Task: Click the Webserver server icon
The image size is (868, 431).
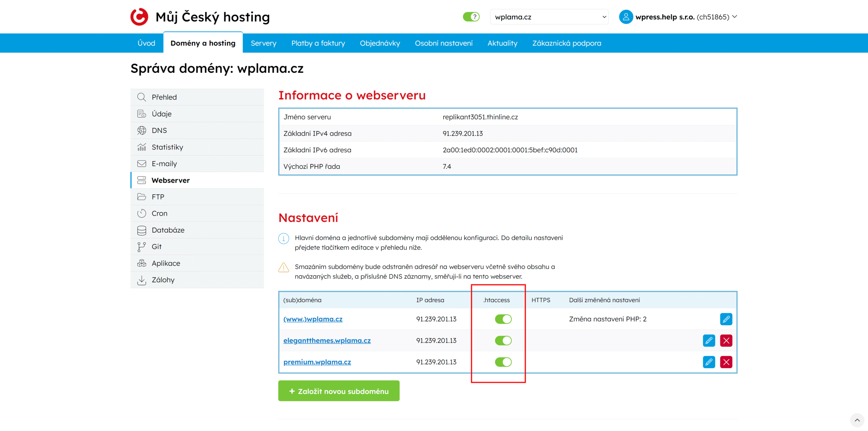Action: click(x=141, y=180)
